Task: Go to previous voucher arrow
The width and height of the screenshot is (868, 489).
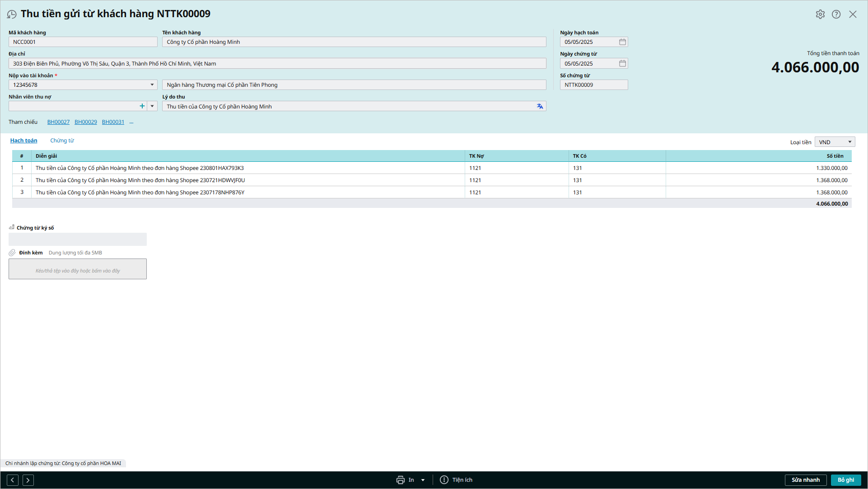Action: pyautogui.click(x=13, y=480)
